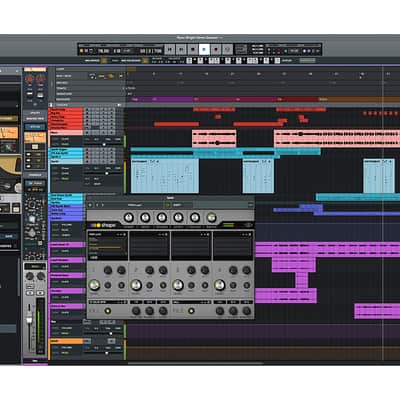Open the dropdown above the lit yellow LED

click(x=108, y=302)
